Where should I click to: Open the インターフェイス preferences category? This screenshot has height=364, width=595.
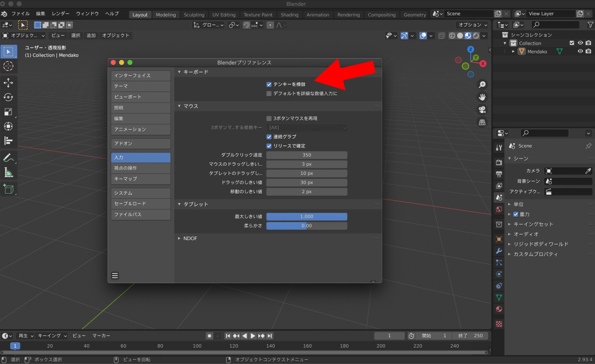[141, 76]
